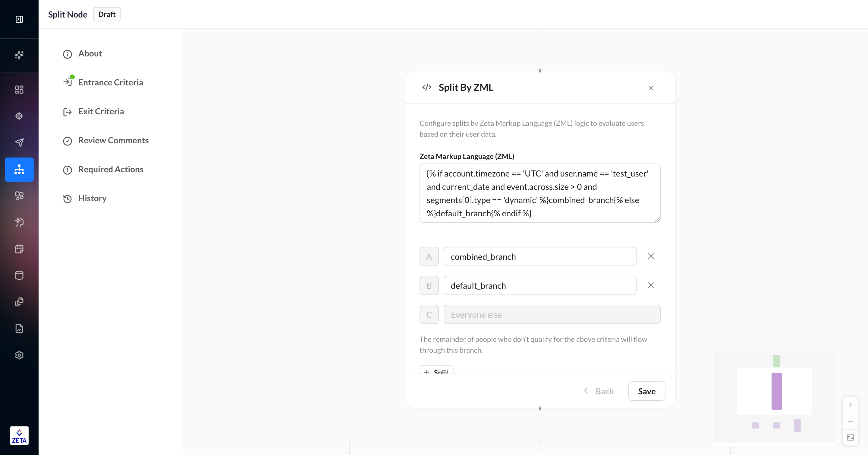The width and height of the screenshot is (868, 455).
Task: Zoom in on the canvas with plus
Action: pos(850,405)
